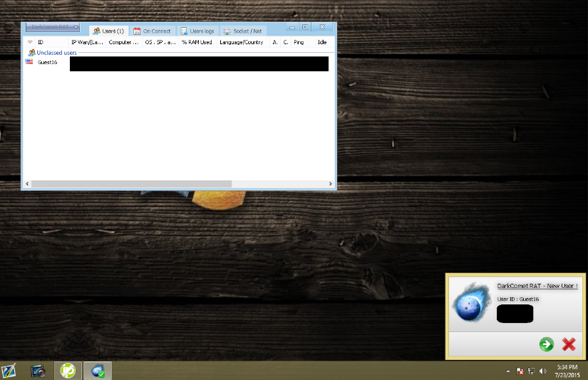Open the camera film app in taskbar

(38, 371)
